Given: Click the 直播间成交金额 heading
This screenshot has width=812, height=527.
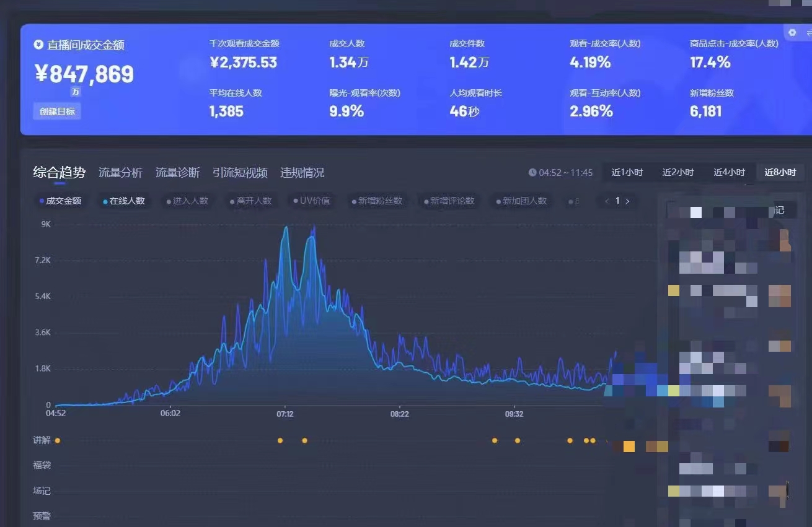Looking at the screenshot, I should tap(86, 45).
